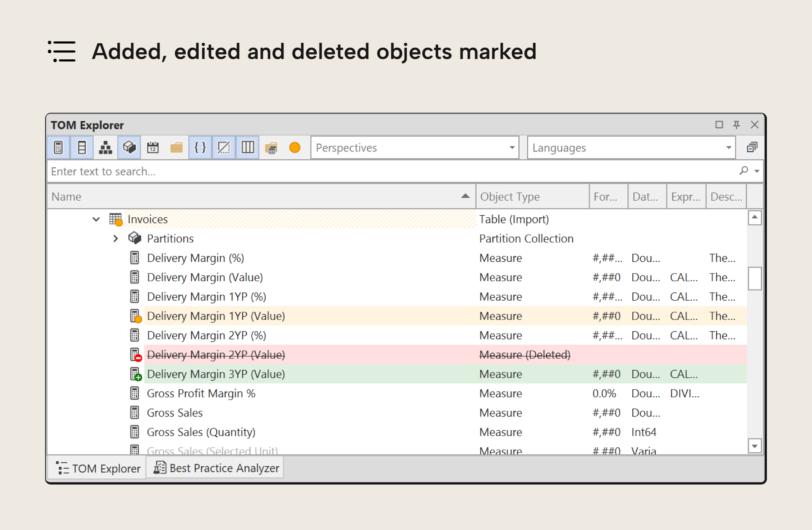
Task: Click the 'Int64' data type cell
Action: click(x=644, y=432)
